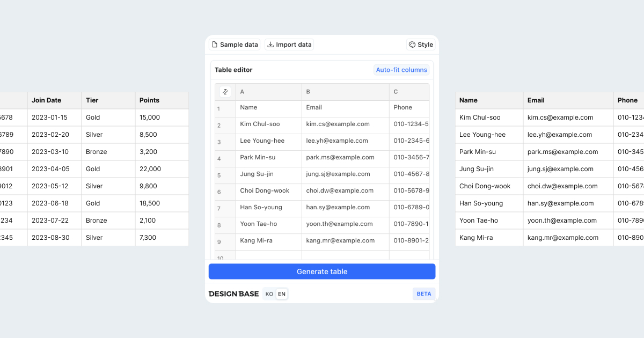Click the lee.yh@example.com cell in editor

tap(345, 141)
